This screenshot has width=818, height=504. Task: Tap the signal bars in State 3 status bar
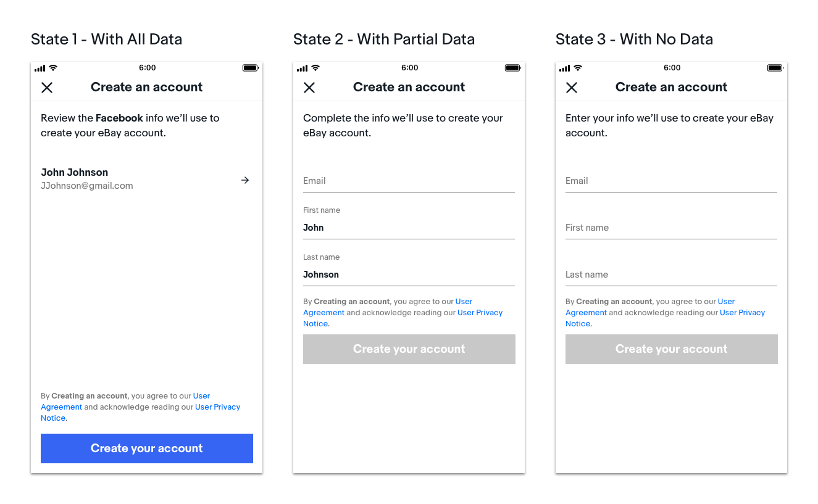564,68
